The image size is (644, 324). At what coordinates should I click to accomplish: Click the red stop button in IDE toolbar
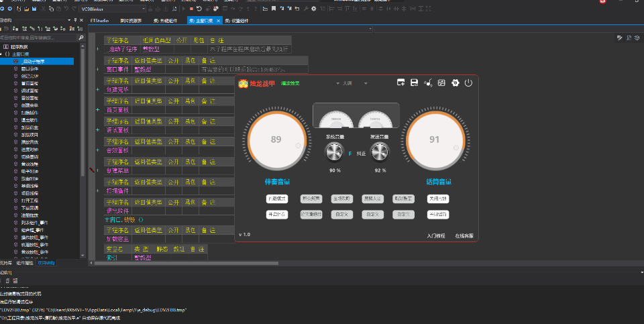click(x=191, y=9)
